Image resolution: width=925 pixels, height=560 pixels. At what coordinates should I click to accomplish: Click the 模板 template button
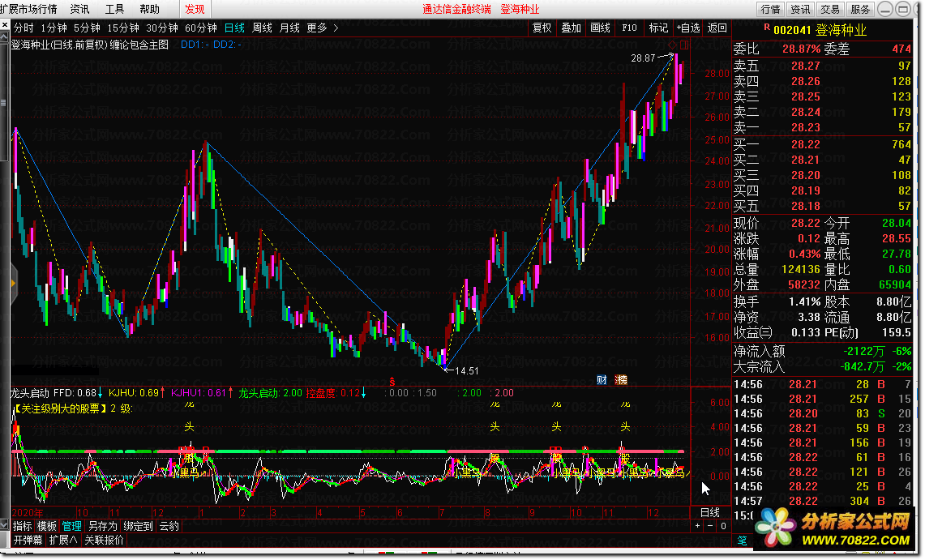(46, 526)
